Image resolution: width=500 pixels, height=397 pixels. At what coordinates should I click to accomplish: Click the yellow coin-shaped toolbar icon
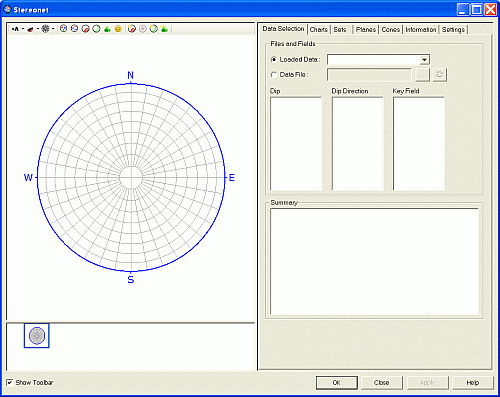(x=118, y=29)
